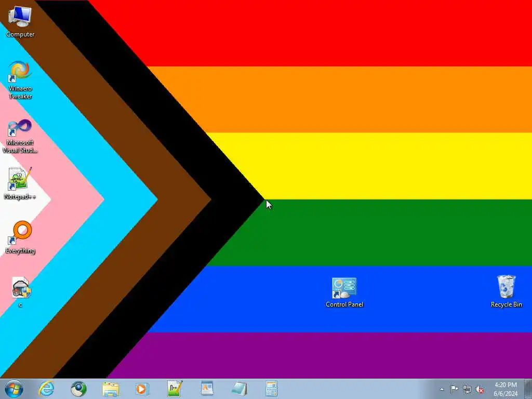Click the 'Winaero Tweaker' label text
The height and width of the screenshot is (399, 532).
click(20, 92)
